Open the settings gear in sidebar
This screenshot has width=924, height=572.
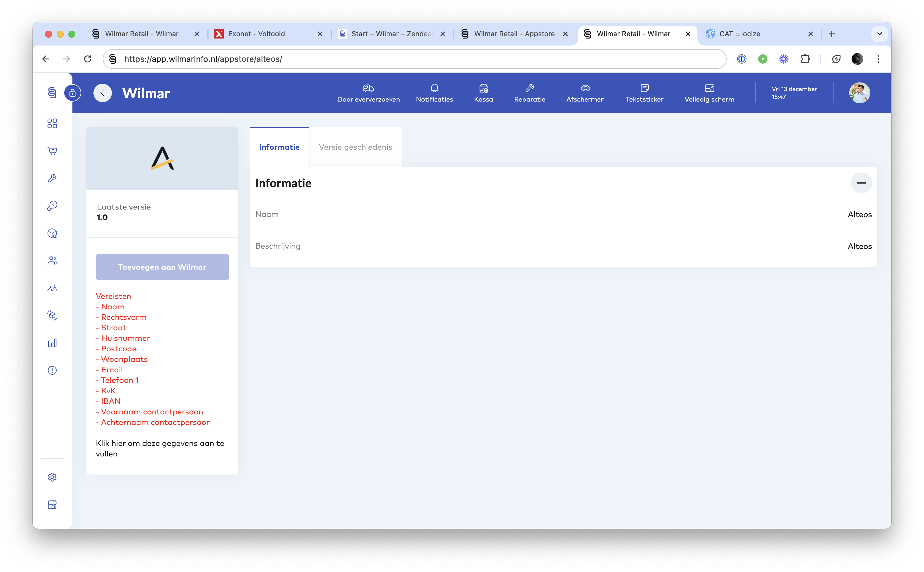click(x=52, y=477)
